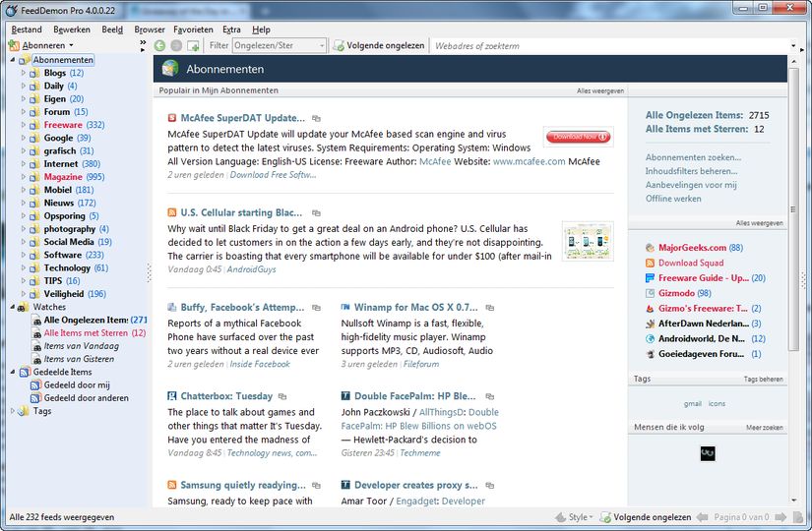The image size is (812, 531).
Task: Click the McAfee SuperDAT feed icon
Action: [x=172, y=118]
